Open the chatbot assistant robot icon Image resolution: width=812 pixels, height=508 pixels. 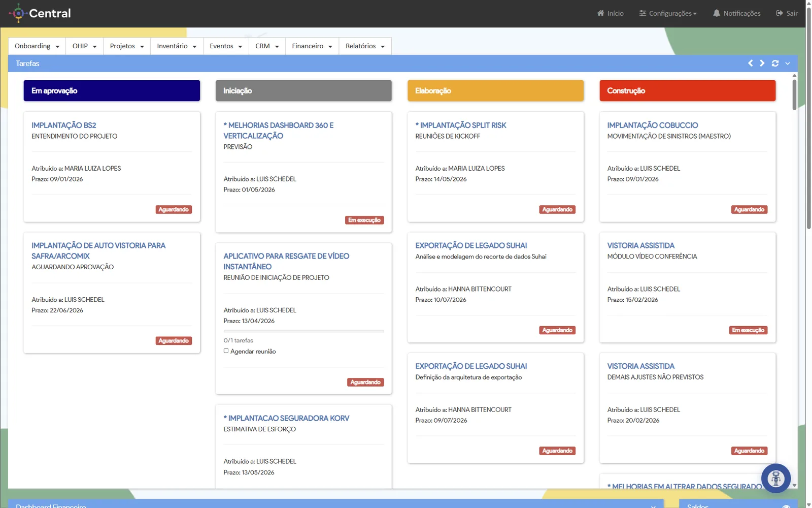click(x=776, y=478)
